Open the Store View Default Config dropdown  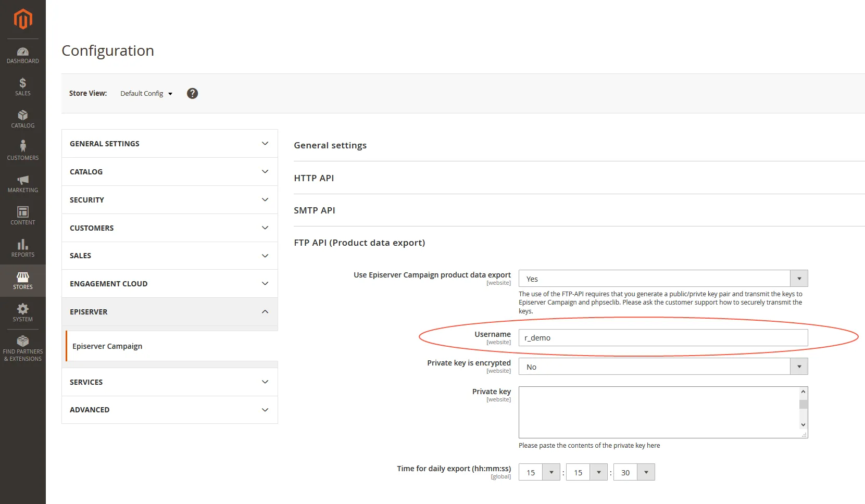coord(146,94)
